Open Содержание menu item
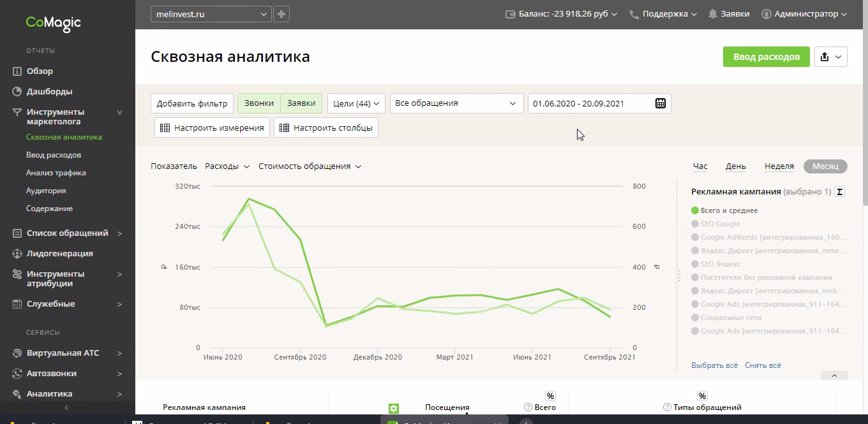This screenshot has width=868, height=424. [49, 208]
